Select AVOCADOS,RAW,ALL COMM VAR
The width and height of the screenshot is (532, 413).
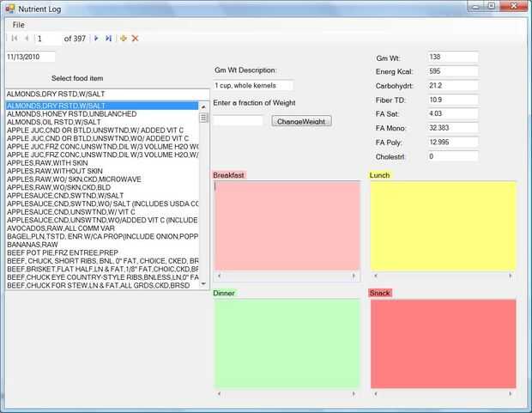[x=102, y=228]
